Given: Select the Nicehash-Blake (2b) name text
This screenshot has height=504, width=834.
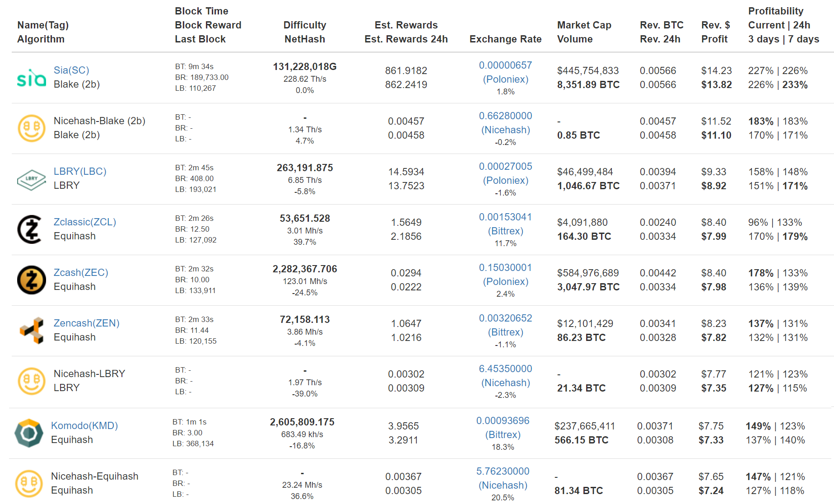Looking at the screenshot, I should [99, 121].
